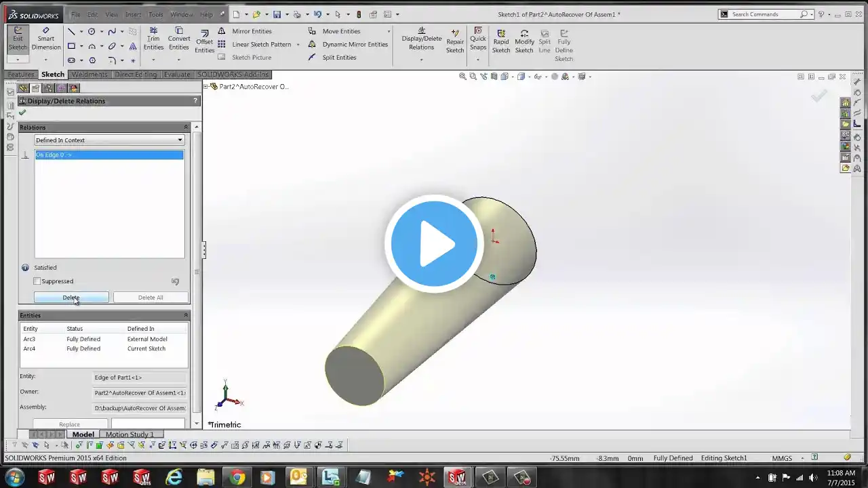Collapse the Entities section
Viewport: 868px width, 488px height.
tap(186, 315)
